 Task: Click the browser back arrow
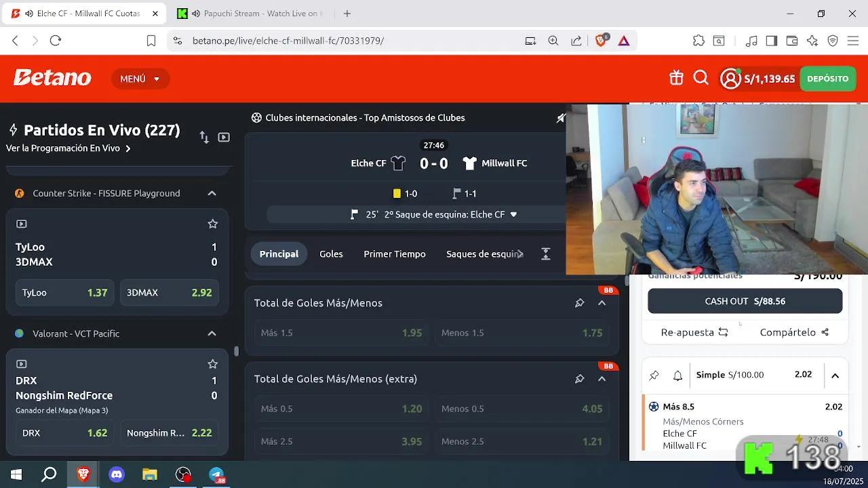pyautogui.click(x=15, y=41)
